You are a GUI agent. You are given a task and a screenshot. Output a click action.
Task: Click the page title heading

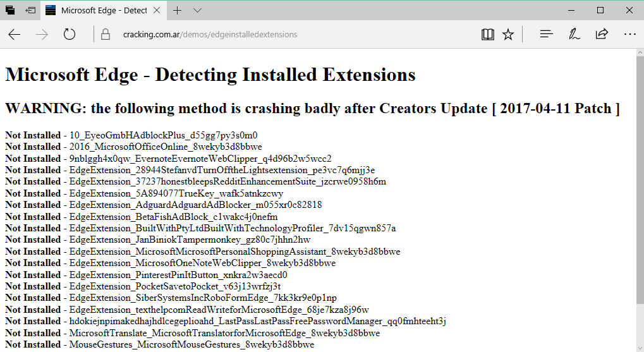210,75
